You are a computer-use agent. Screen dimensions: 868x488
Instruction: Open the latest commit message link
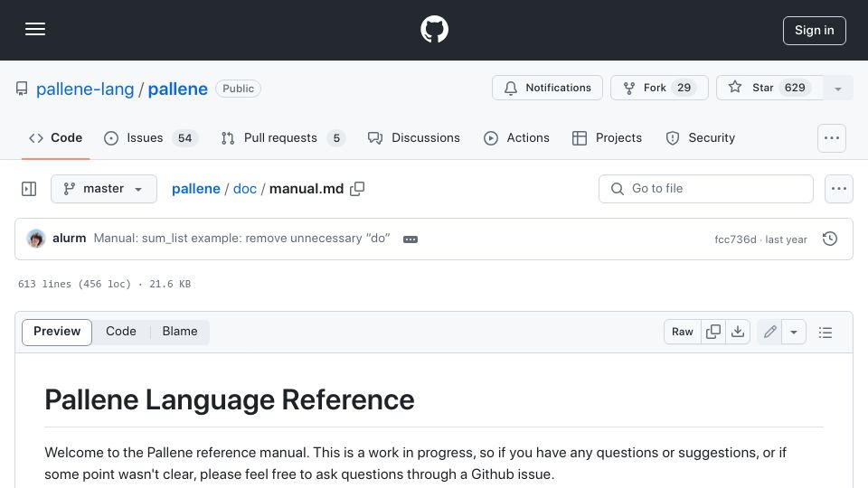coord(242,239)
